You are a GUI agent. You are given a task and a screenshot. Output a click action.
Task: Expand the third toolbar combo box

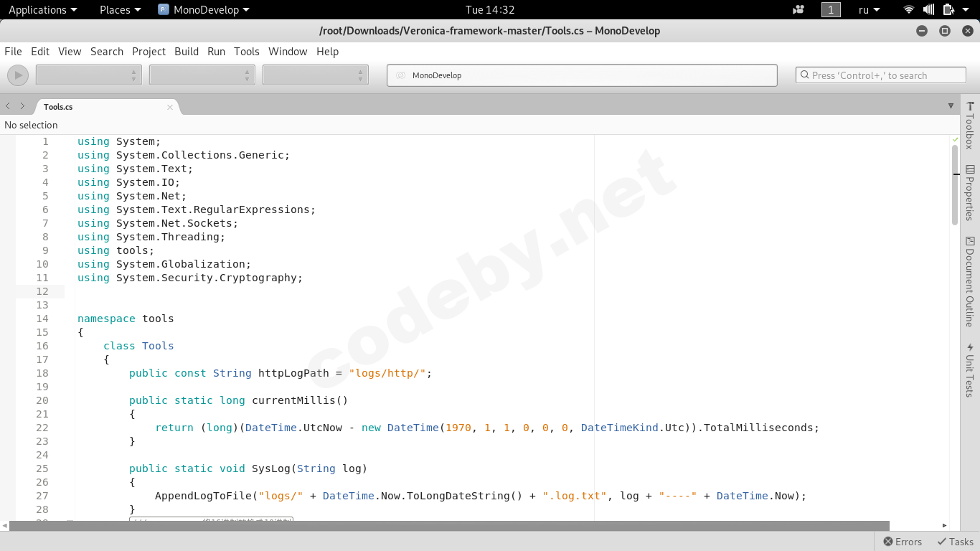315,75
